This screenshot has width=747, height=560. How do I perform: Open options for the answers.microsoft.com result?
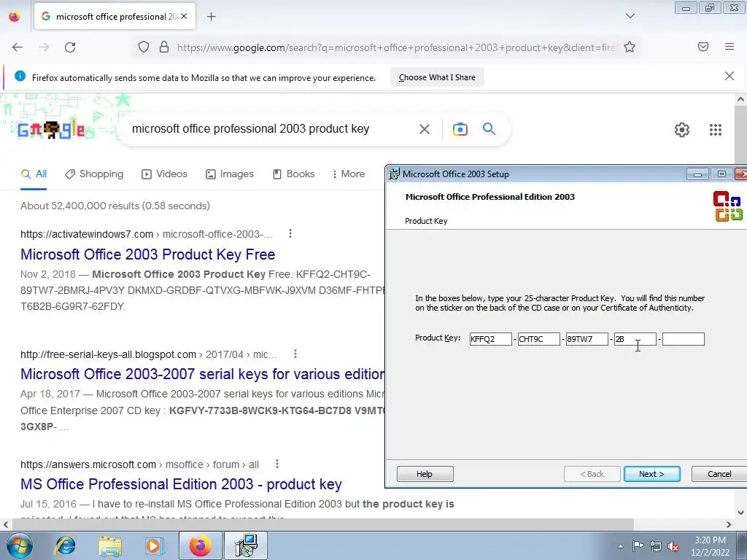(276, 464)
